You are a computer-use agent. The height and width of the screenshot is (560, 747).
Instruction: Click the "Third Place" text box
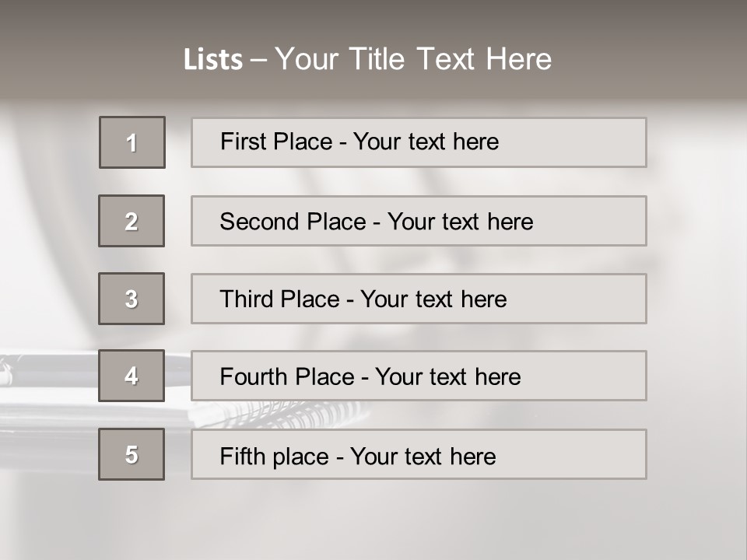click(419, 299)
